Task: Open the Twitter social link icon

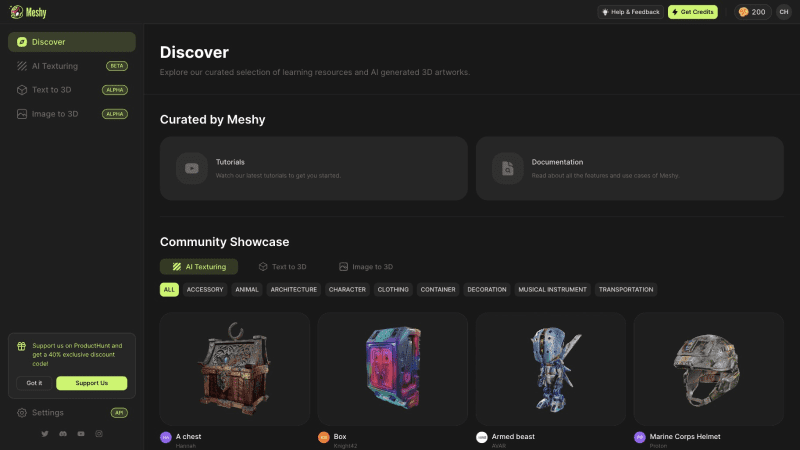Action: [x=44, y=433]
